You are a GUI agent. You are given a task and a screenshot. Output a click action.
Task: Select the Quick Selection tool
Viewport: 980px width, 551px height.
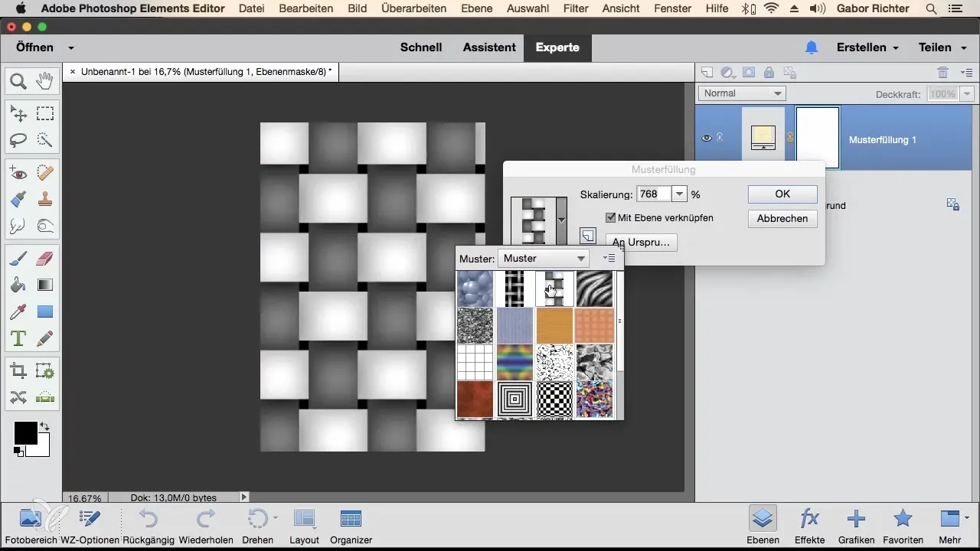45,140
